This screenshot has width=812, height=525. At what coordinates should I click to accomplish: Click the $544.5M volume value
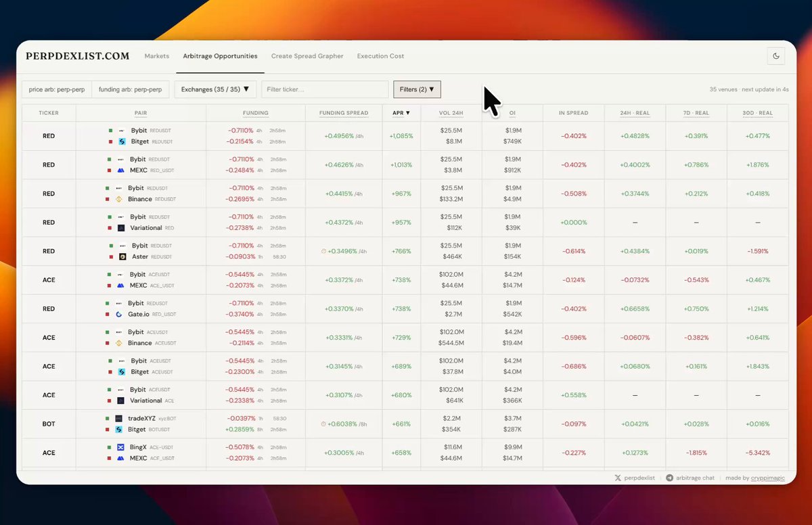pos(451,343)
